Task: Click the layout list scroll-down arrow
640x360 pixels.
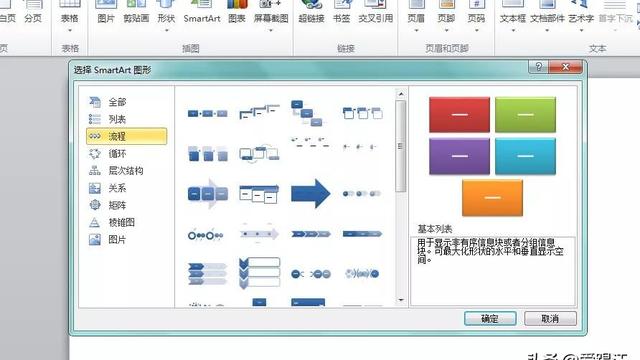Action: point(401,300)
